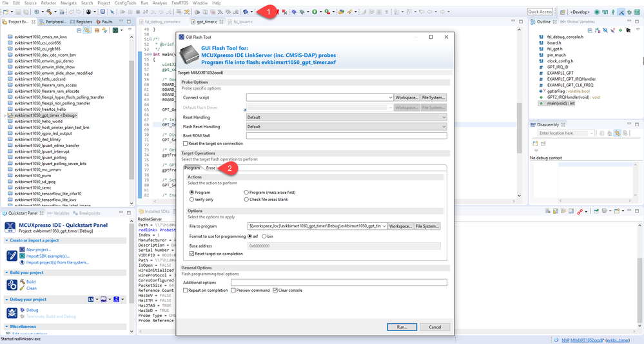Click the red link icon in console toolbar
Viewport: 644px width, 344px height.
(x=580, y=211)
